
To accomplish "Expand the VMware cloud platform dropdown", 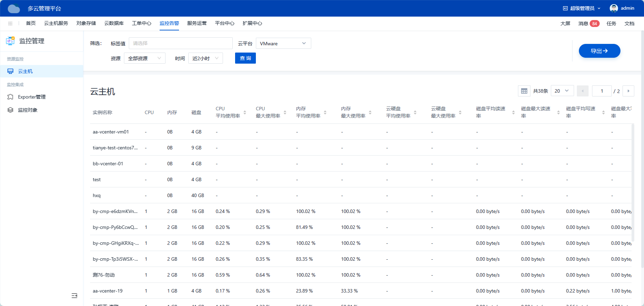I will 283,44.
